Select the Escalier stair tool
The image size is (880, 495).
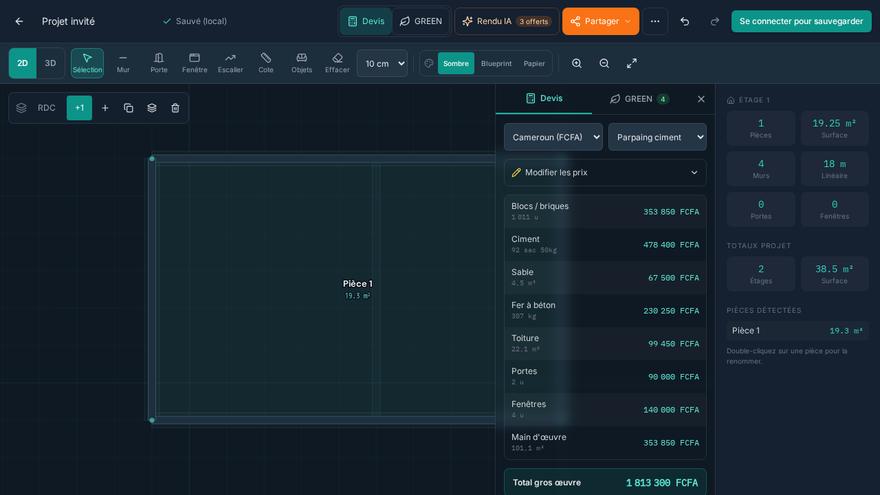(x=230, y=63)
